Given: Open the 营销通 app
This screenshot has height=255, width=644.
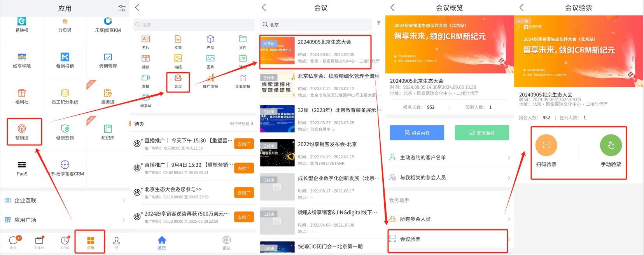Looking at the screenshot, I should [x=22, y=132].
